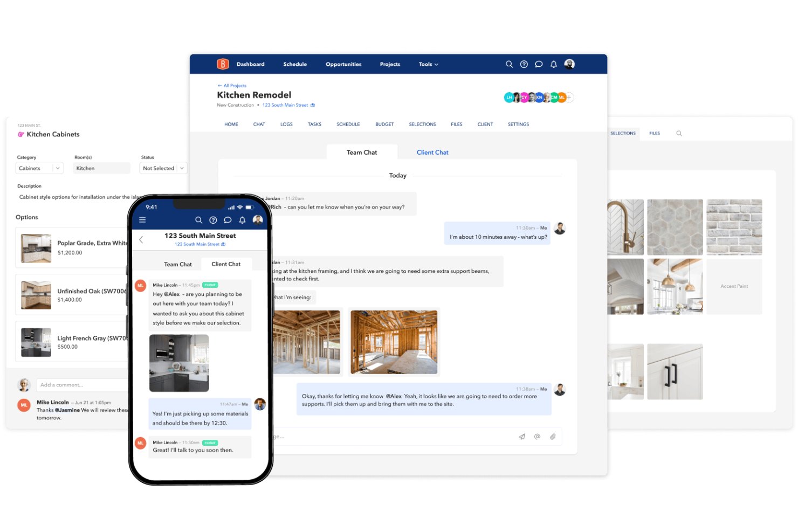Click the search icon in desktop navbar
Viewport: 798px width, 532px height.
[509, 64]
